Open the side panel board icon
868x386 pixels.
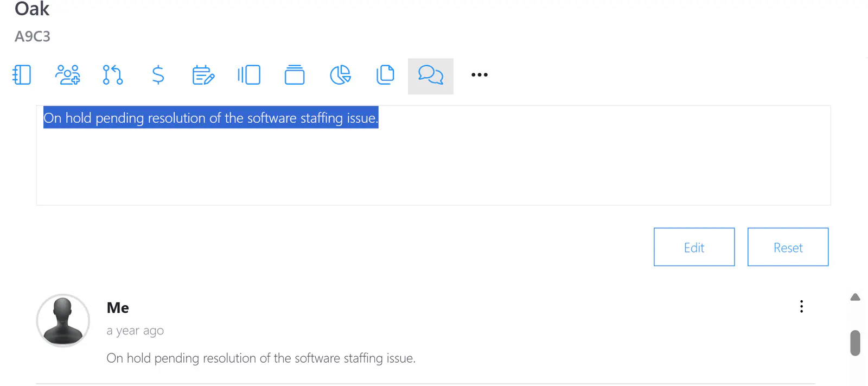click(x=249, y=75)
